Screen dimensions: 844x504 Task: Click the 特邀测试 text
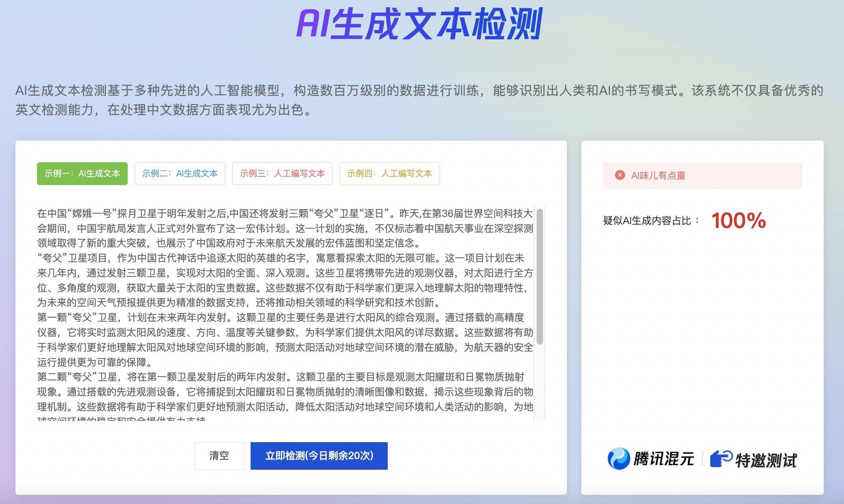pyautogui.click(x=766, y=460)
